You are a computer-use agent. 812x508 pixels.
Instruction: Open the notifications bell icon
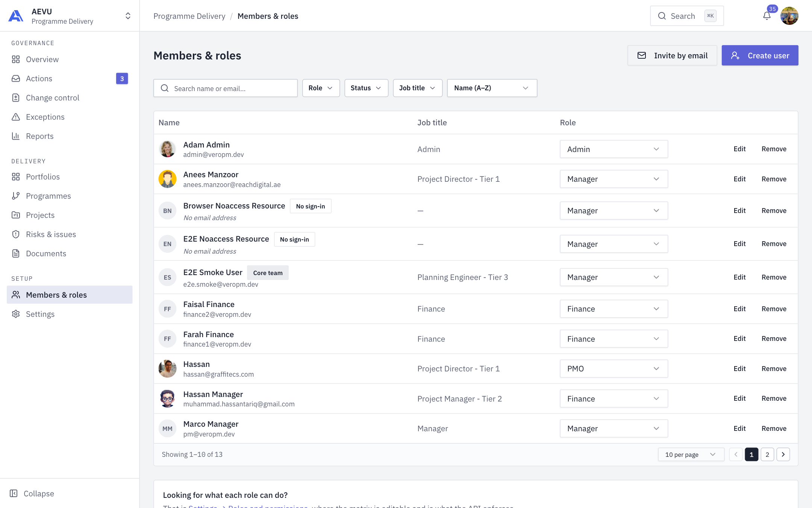coord(767,16)
